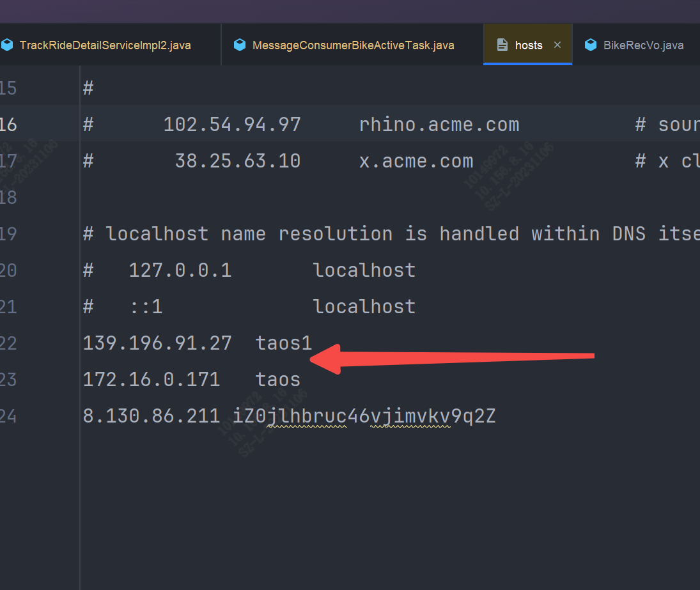700x590 pixels.
Task: Switch to TrackRideDetailServiceImpl2.java tab
Action: (105, 45)
